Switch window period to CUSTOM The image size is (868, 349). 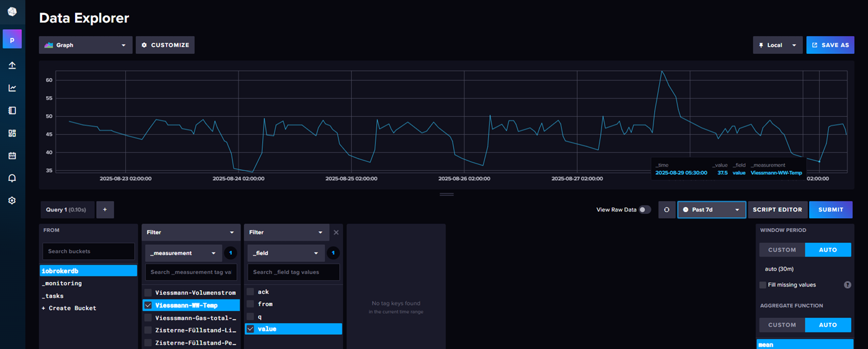(782, 250)
